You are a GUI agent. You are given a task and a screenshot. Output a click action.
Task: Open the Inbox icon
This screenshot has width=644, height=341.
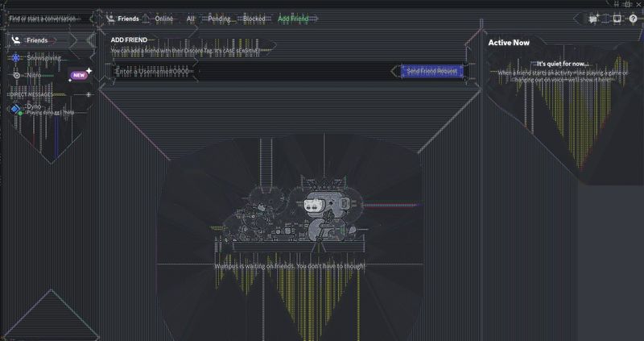point(617,19)
